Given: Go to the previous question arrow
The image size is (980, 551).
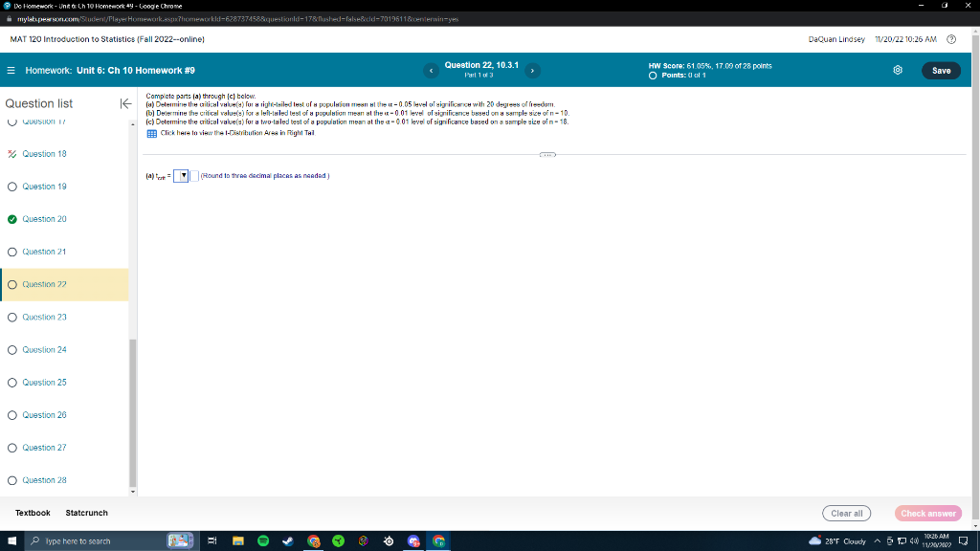Looking at the screenshot, I should (431, 71).
